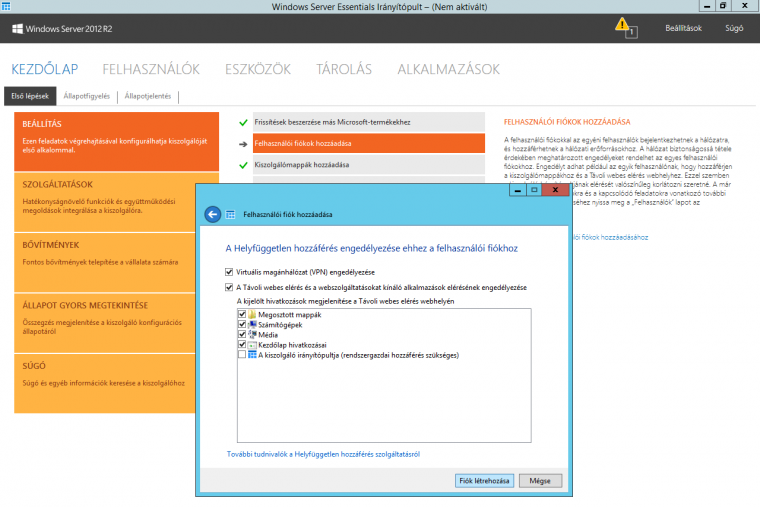Click the wizard icon beside Felhasználói fiók hozzáadása
760x507 pixels.
tap(231, 214)
